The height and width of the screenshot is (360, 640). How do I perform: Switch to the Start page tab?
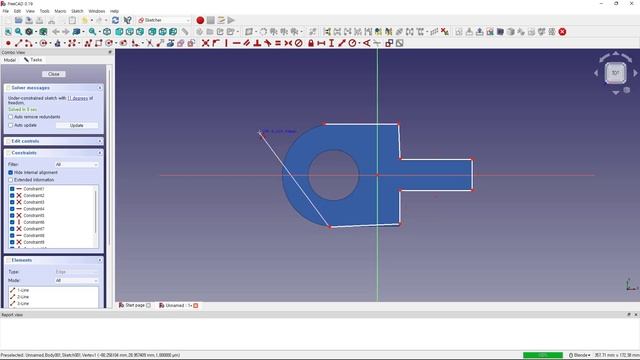(x=134, y=305)
